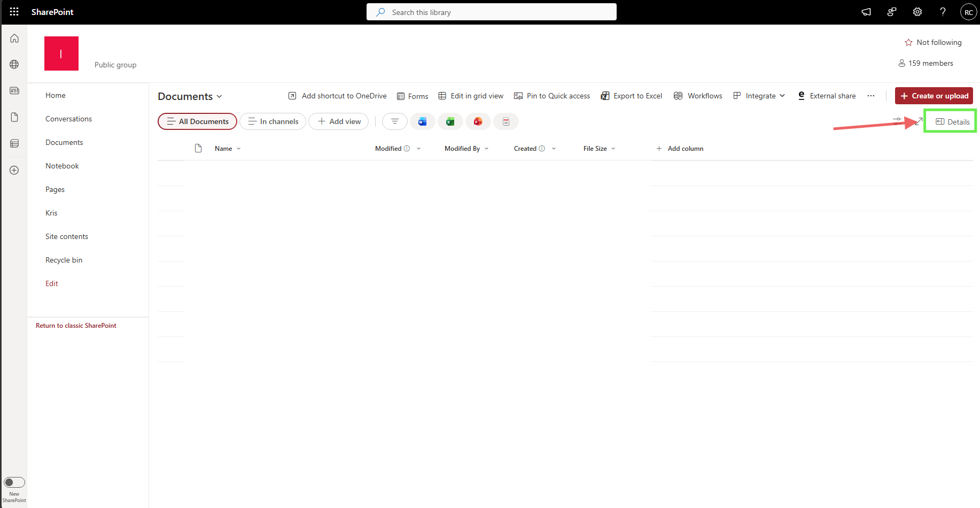Open Site contents in the navigation
Image resolution: width=980 pixels, height=508 pixels.
tap(67, 236)
